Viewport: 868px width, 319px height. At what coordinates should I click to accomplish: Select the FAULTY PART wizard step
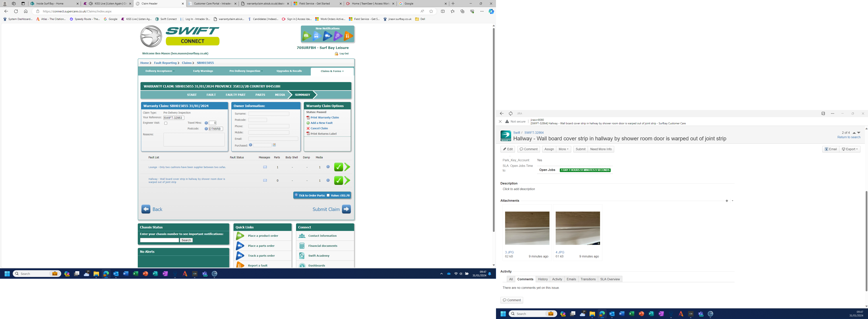click(x=235, y=95)
